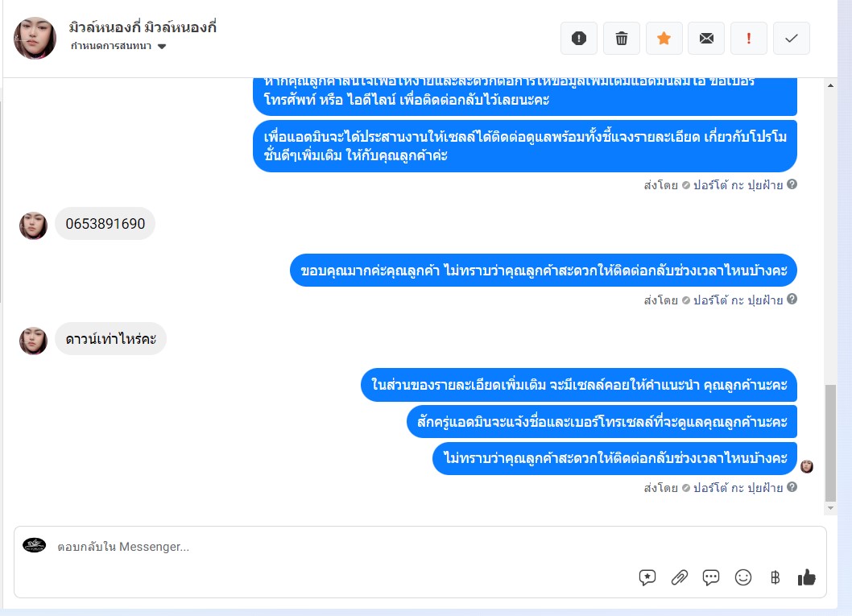Click the Baht payment request icon
This screenshot has height=616, width=852.
(x=775, y=577)
